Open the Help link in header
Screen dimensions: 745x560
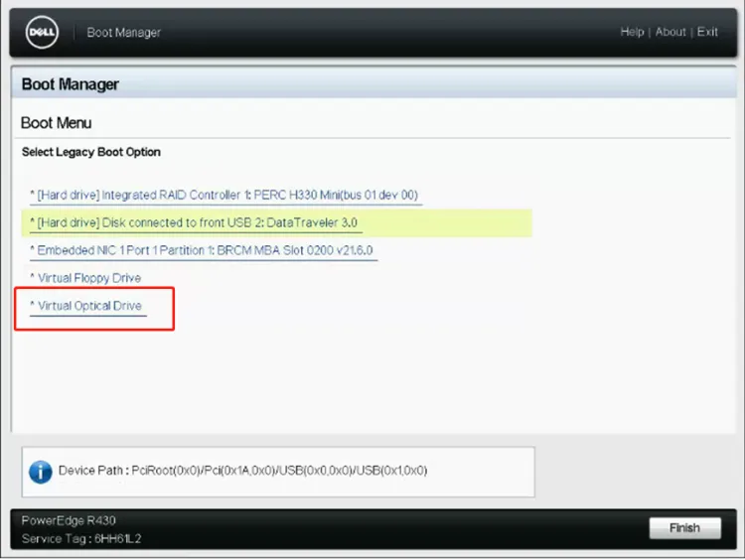click(x=632, y=32)
